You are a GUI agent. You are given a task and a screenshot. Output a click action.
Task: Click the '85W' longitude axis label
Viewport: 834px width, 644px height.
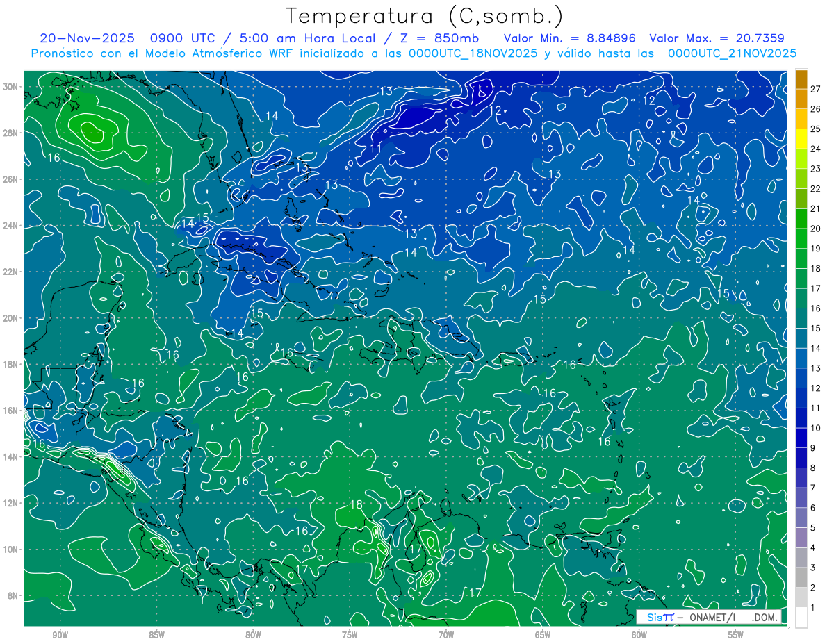(x=156, y=635)
